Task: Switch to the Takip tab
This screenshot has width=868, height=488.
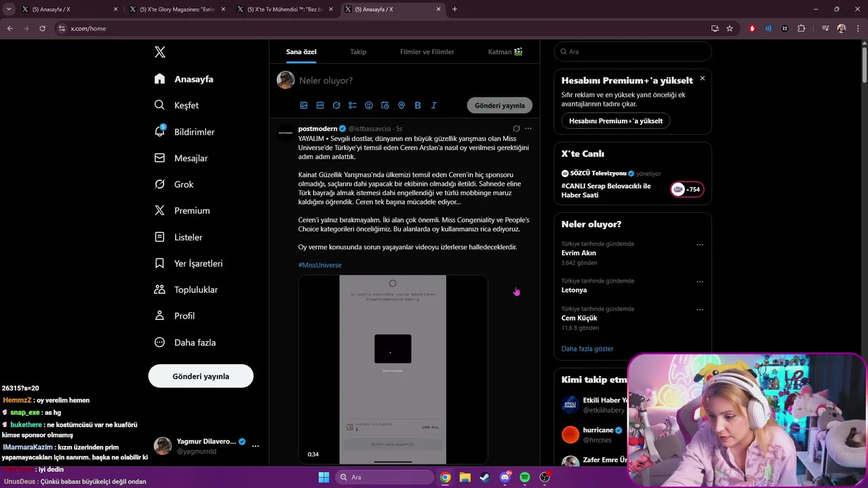Action: [358, 52]
